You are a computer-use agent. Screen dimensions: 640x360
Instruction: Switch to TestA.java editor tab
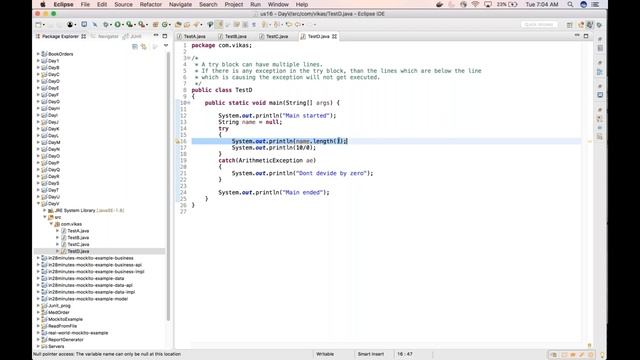coord(191,36)
